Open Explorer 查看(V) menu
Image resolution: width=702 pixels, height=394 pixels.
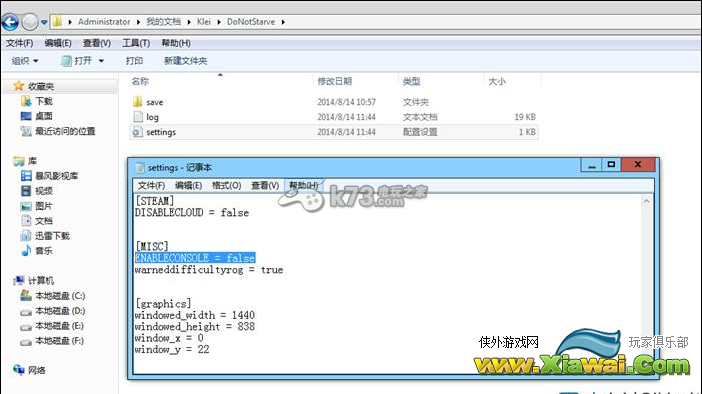point(97,43)
